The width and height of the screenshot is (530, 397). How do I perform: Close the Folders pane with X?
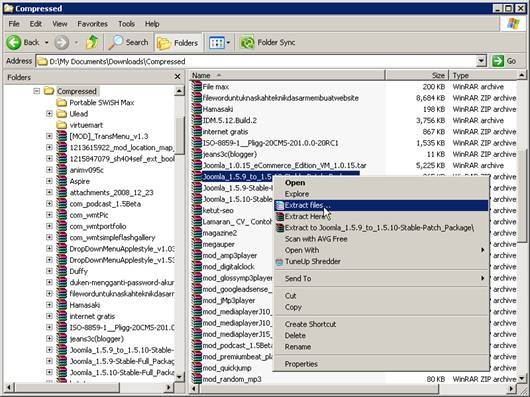[x=177, y=77]
